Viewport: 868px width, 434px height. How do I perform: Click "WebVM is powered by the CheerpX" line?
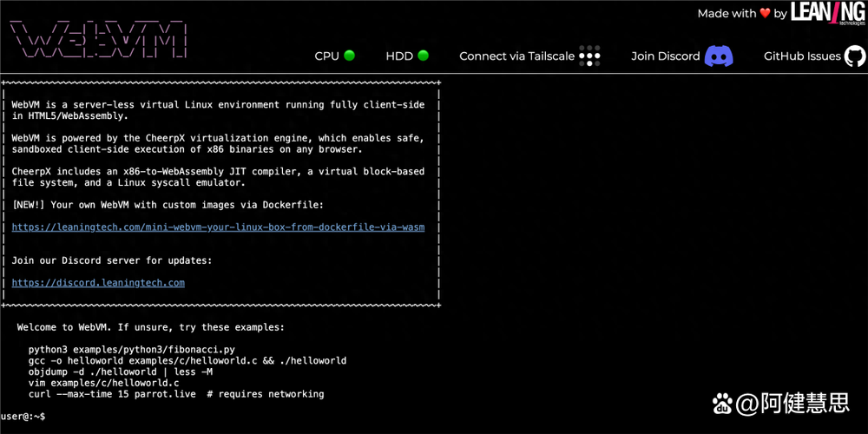click(218, 138)
